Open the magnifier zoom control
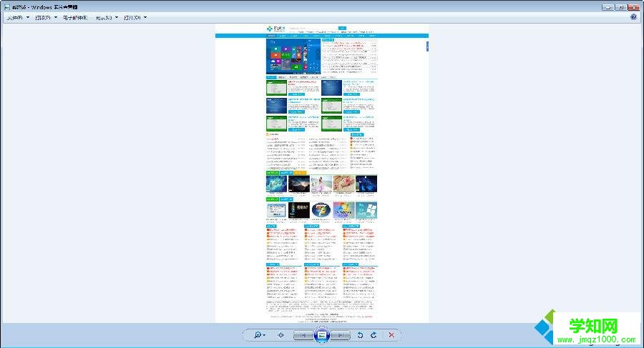The image size is (644, 348). click(x=259, y=335)
